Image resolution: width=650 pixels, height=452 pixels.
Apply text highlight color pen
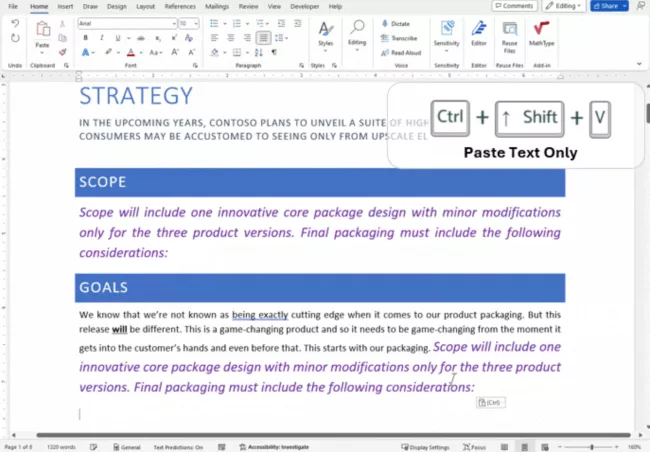point(108,52)
